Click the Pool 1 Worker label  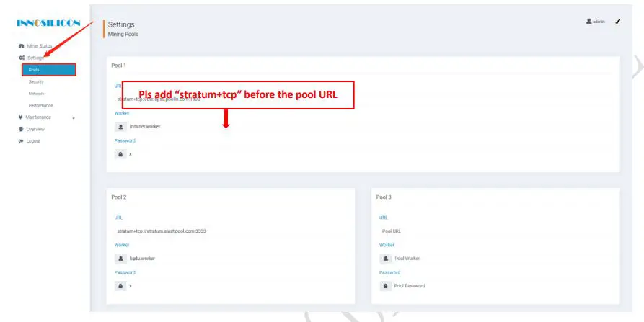[x=122, y=113]
